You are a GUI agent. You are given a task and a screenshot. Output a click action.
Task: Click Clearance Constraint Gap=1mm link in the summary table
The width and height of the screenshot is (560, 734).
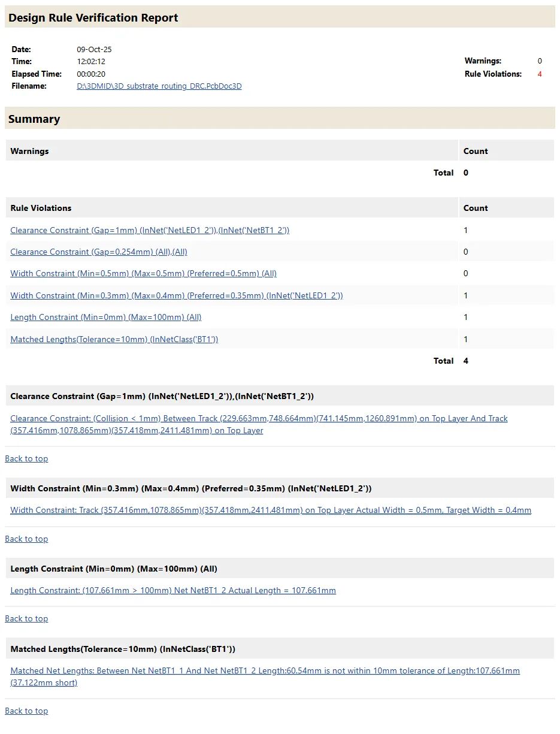pyautogui.click(x=150, y=230)
